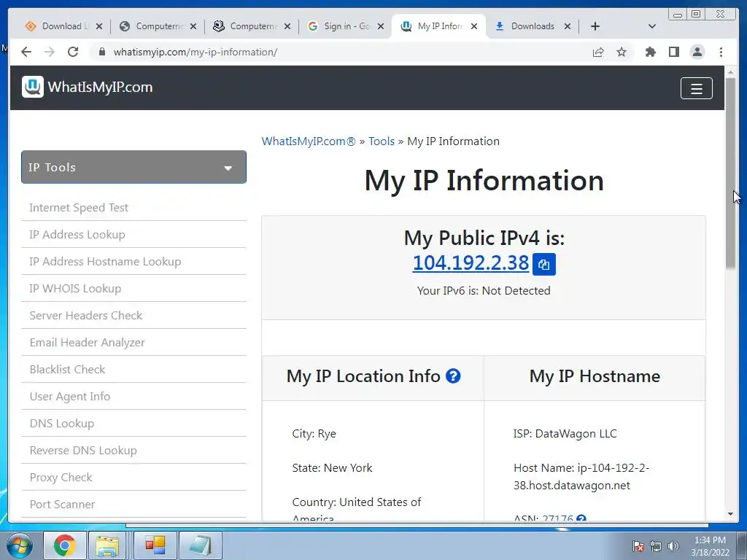Click the scrollbar up arrow
This screenshot has height=560, width=747.
click(730, 72)
